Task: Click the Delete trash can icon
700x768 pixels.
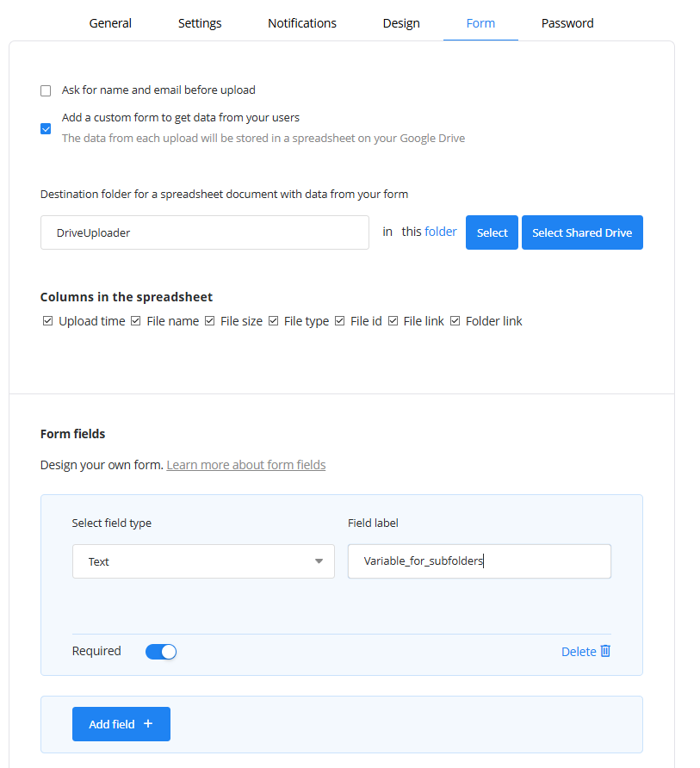Action: 605,651
